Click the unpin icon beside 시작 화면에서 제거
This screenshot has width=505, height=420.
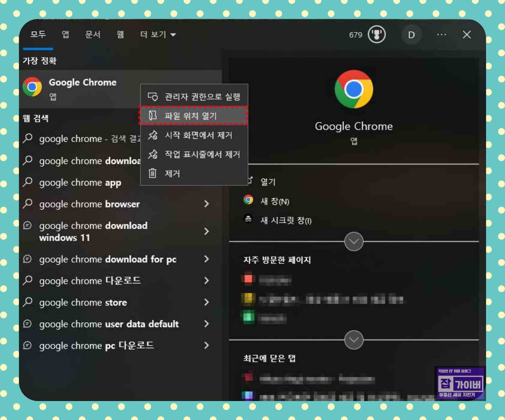[153, 135]
